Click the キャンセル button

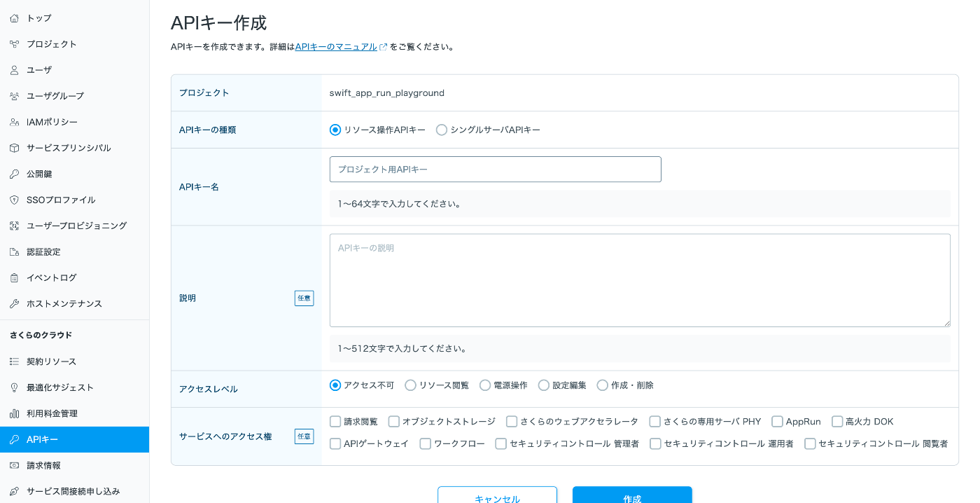498,495
